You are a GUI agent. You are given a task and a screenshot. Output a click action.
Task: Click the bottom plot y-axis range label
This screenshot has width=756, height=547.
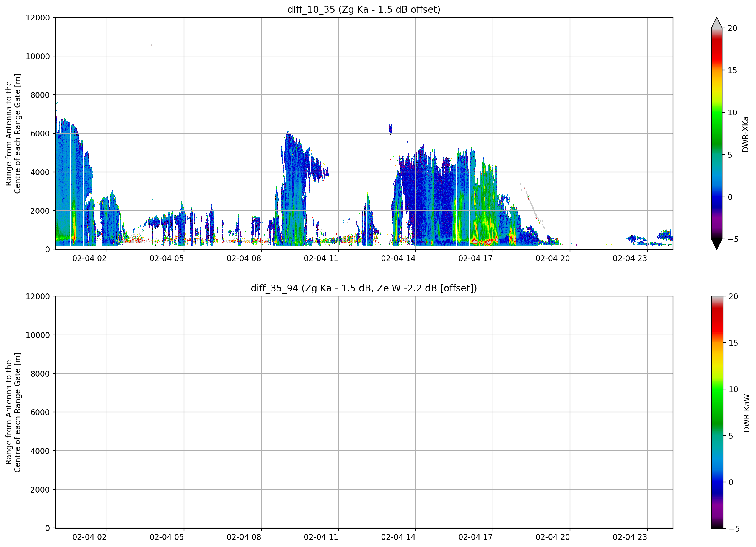point(13,412)
